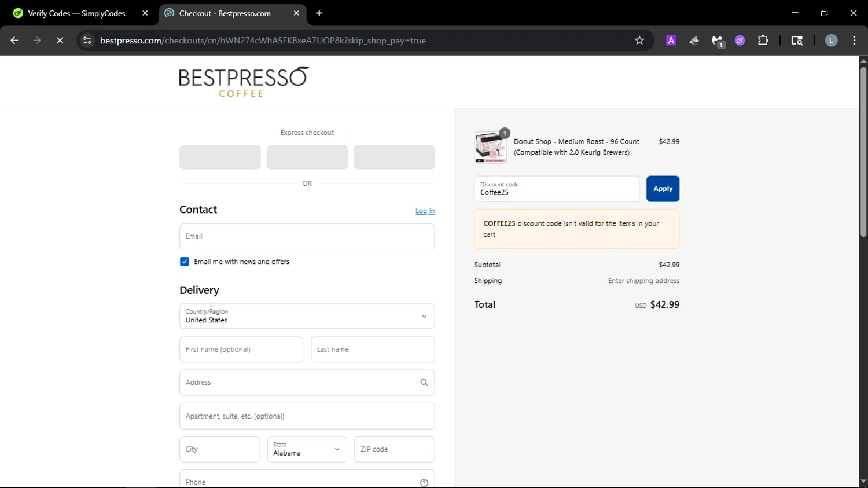Click the Enter shipping address text
868x488 pixels.
(x=643, y=281)
